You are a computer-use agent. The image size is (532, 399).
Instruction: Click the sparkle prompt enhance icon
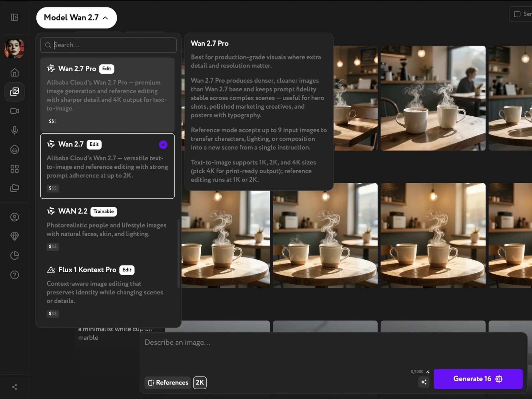pos(424,382)
